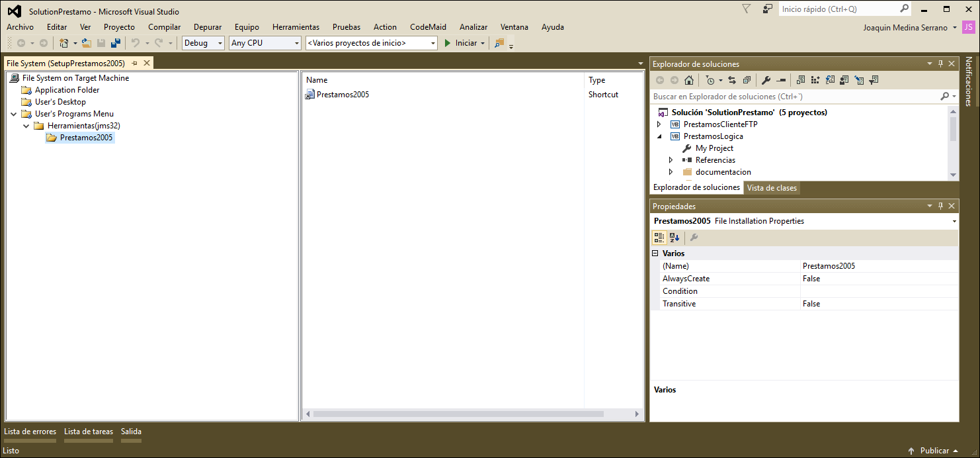Open the Compilar menu
Screen dimensions: 980x458
pyautogui.click(x=164, y=27)
